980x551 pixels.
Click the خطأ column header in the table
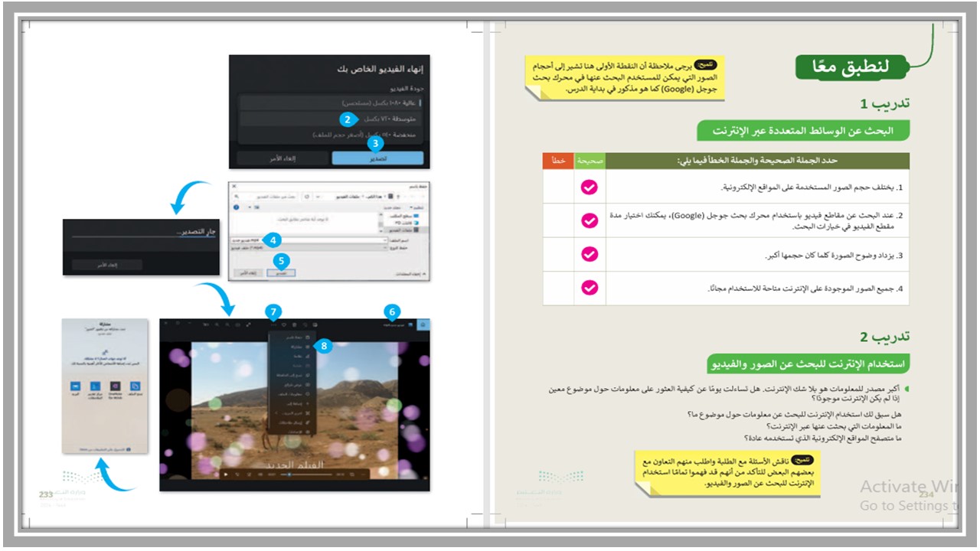tap(558, 161)
